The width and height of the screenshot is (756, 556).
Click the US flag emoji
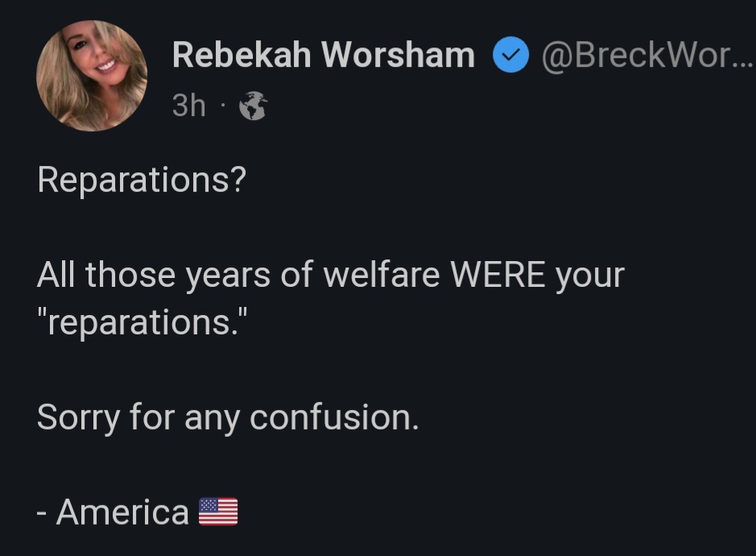click(218, 512)
